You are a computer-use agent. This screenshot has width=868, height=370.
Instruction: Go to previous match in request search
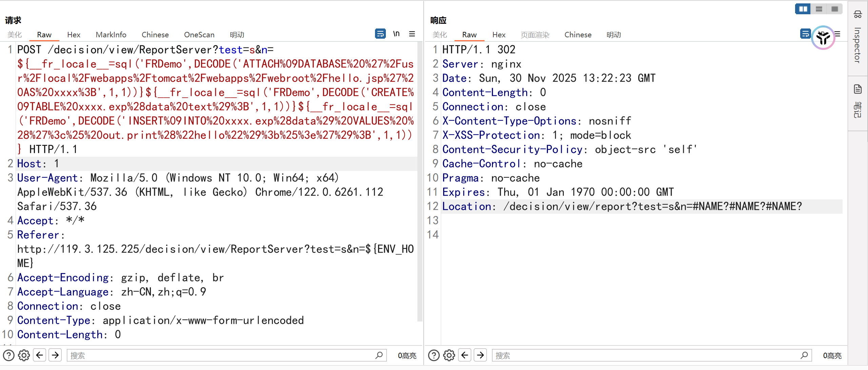[x=40, y=355]
